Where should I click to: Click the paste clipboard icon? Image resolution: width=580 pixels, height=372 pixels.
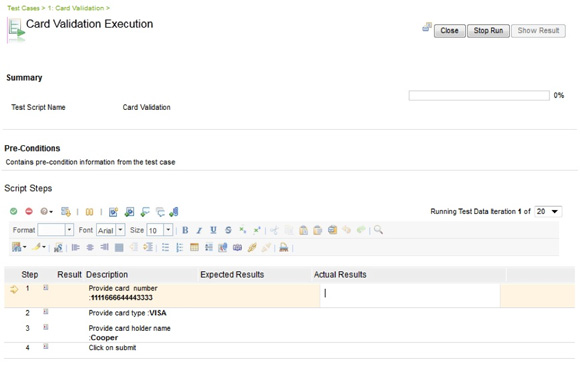[303, 230]
